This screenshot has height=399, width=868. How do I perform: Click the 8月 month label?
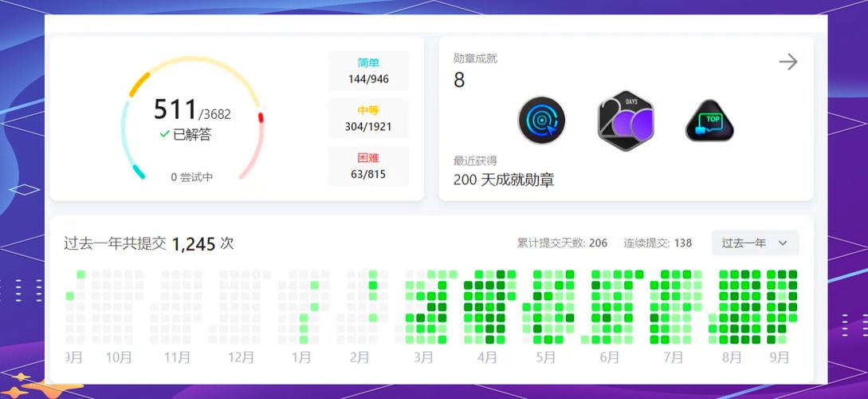[x=732, y=358]
